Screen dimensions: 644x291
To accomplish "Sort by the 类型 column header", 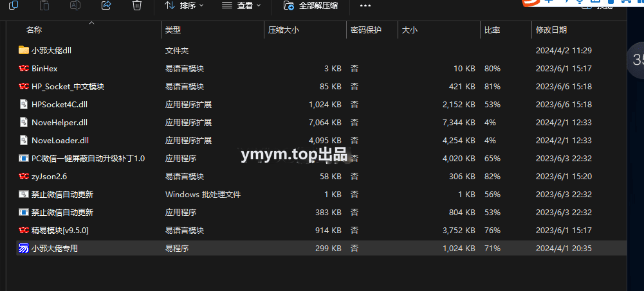I will [x=173, y=30].
